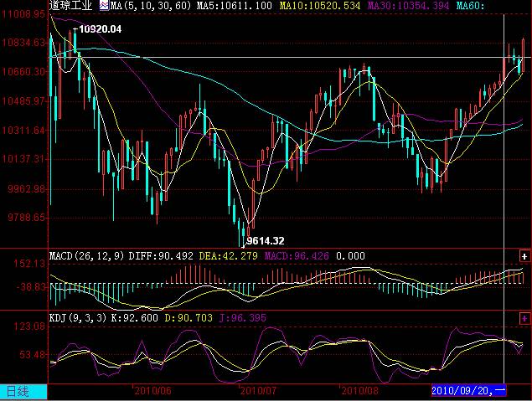532x401 pixels.
Task: Click the 123.08 KDJ axis label
Action: point(29,326)
